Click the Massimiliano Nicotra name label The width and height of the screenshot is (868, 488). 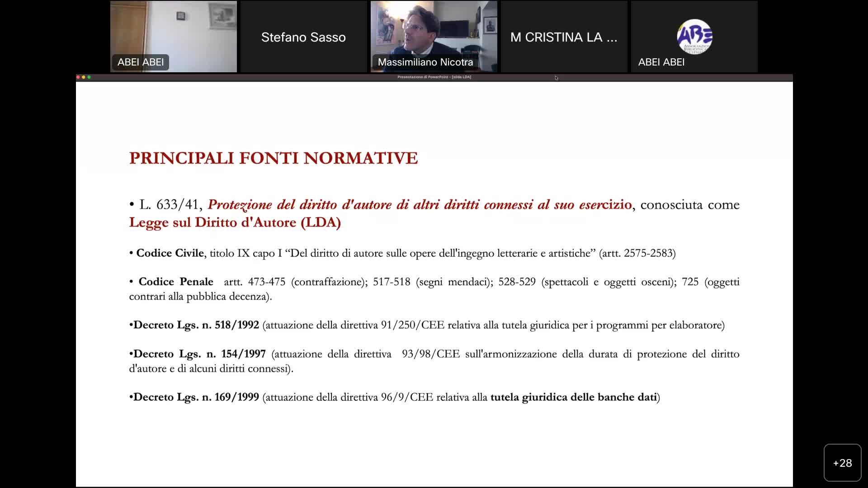425,62
